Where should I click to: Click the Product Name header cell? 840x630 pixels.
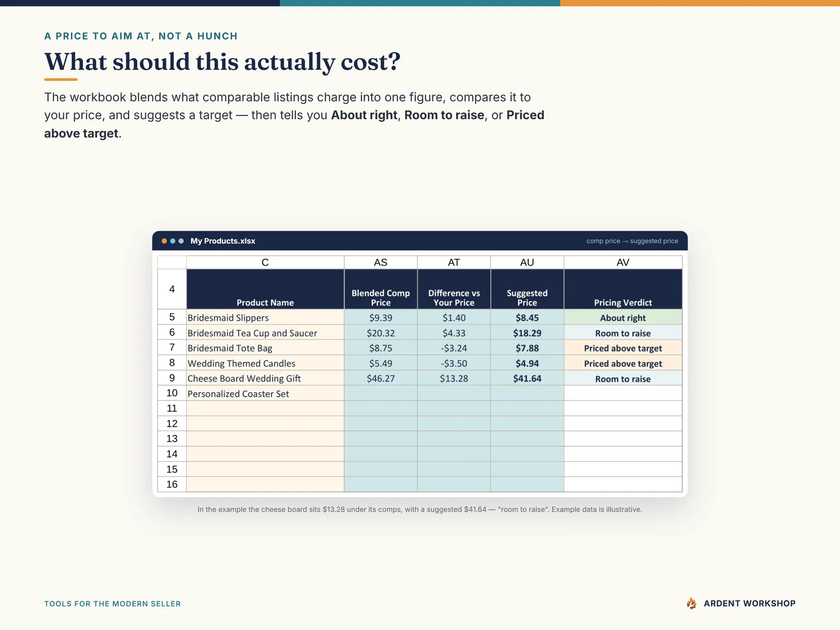265,289
